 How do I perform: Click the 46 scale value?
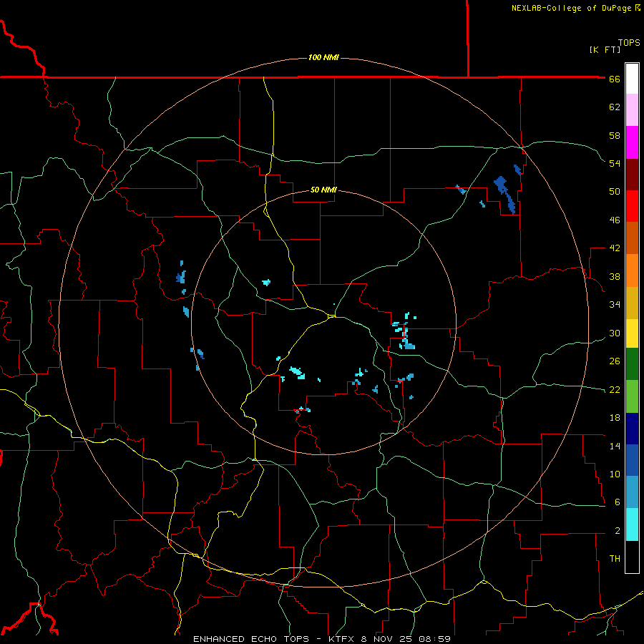(x=615, y=220)
